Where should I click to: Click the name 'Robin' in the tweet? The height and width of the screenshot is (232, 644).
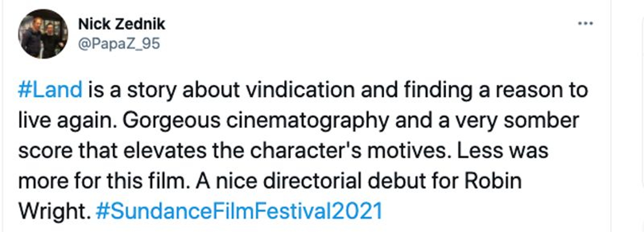point(493,181)
